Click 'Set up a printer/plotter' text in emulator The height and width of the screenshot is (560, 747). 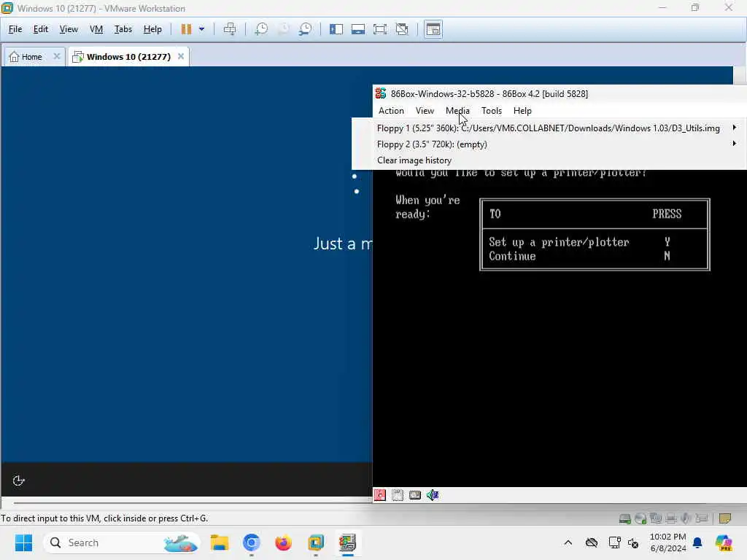(559, 242)
